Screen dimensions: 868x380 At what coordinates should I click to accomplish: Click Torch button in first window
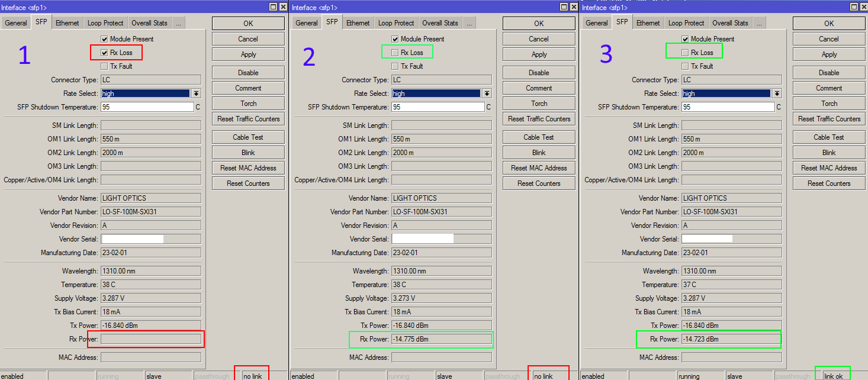tap(248, 103)
